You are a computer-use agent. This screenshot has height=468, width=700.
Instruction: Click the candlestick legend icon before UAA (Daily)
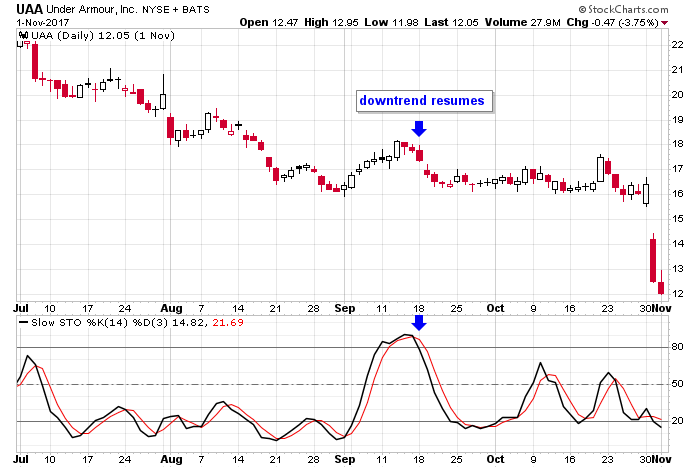tap(22, 36)
